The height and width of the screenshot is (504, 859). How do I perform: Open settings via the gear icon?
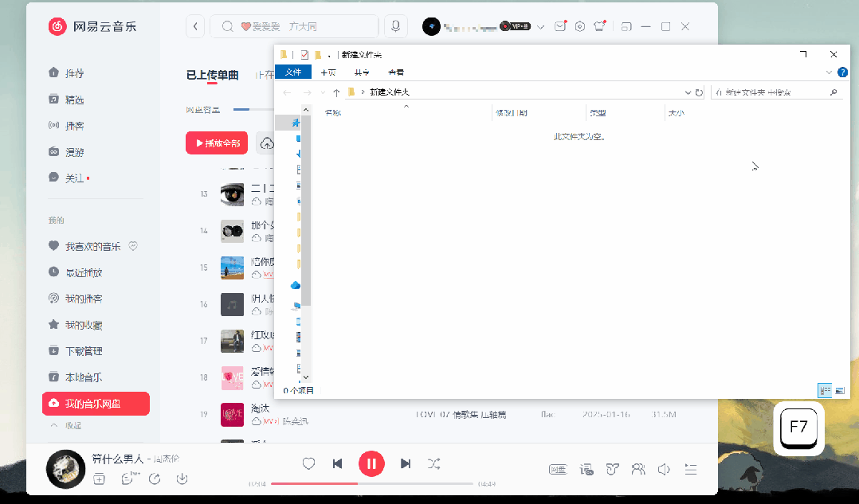(580, 26)
